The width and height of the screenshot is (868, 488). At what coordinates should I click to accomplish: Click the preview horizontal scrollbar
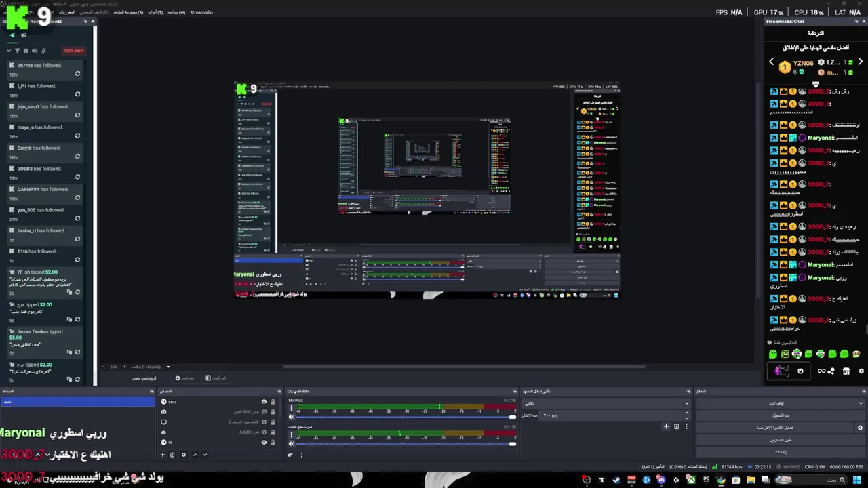465,367
